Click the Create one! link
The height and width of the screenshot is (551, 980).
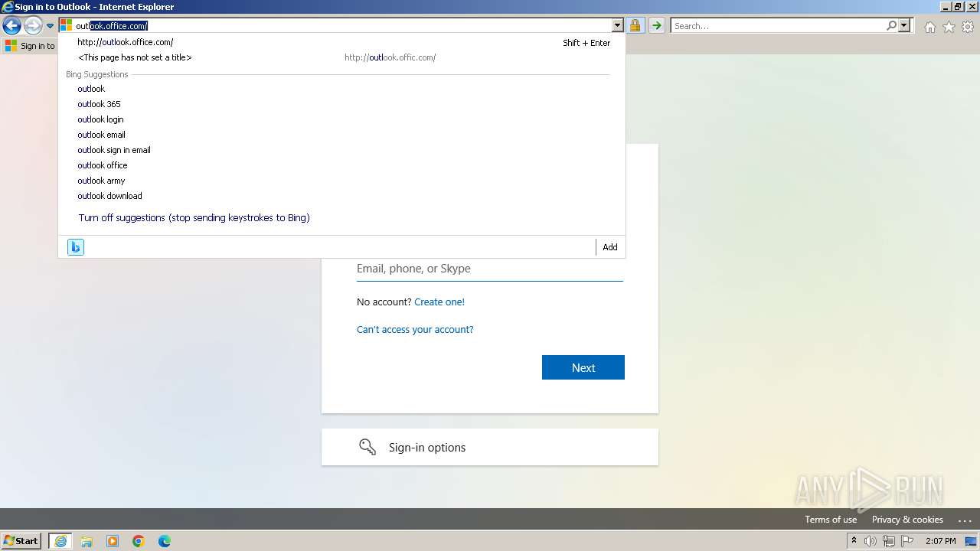click(x=439, y=302)
